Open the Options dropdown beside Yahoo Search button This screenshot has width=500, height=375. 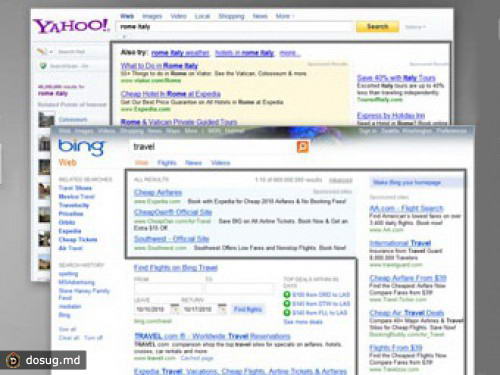(415, 27)
